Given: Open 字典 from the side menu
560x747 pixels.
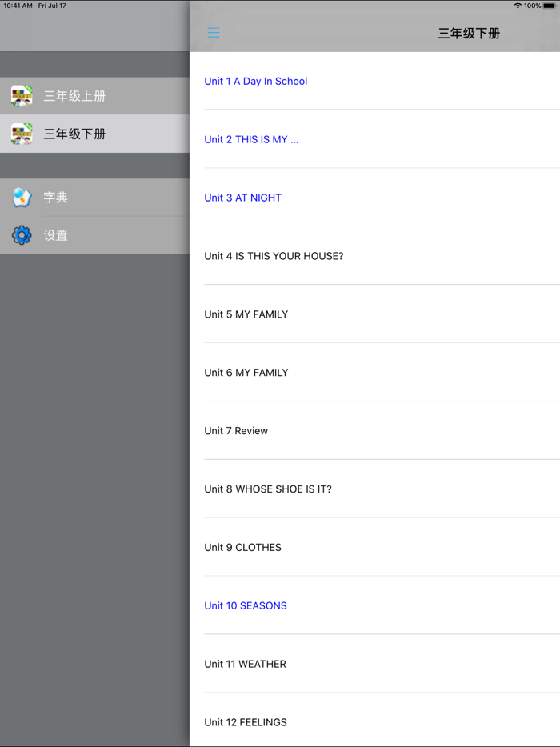Looking at the screenshot, I should tap(95, 198).
